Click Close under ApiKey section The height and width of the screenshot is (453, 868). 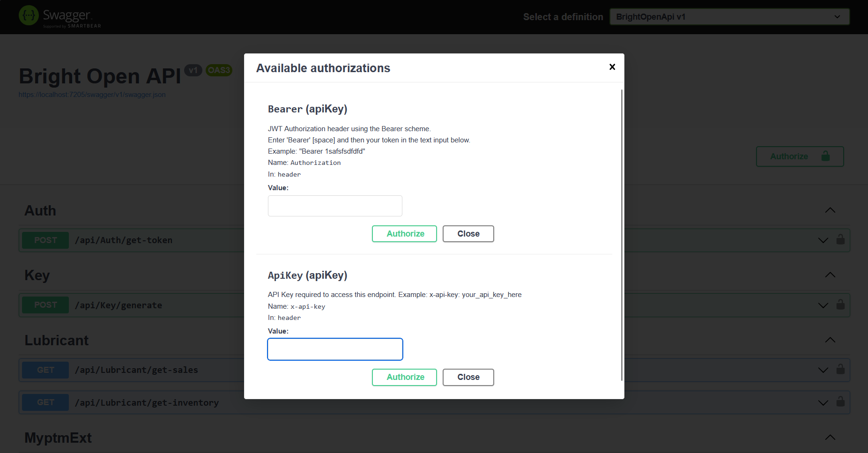click(468, 377)
